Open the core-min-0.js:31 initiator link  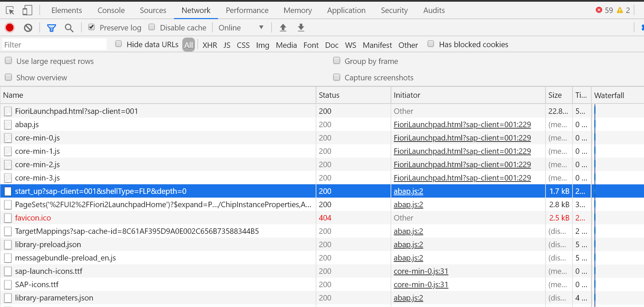421,271
